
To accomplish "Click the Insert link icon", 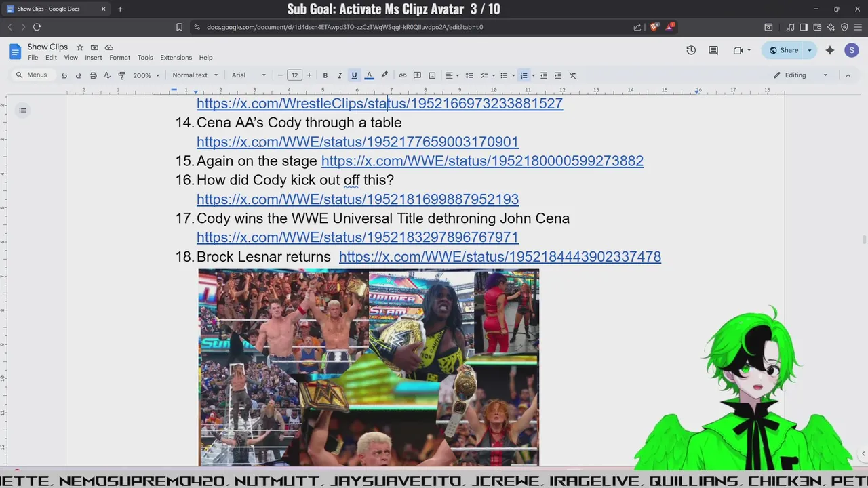I will point(402,75).
